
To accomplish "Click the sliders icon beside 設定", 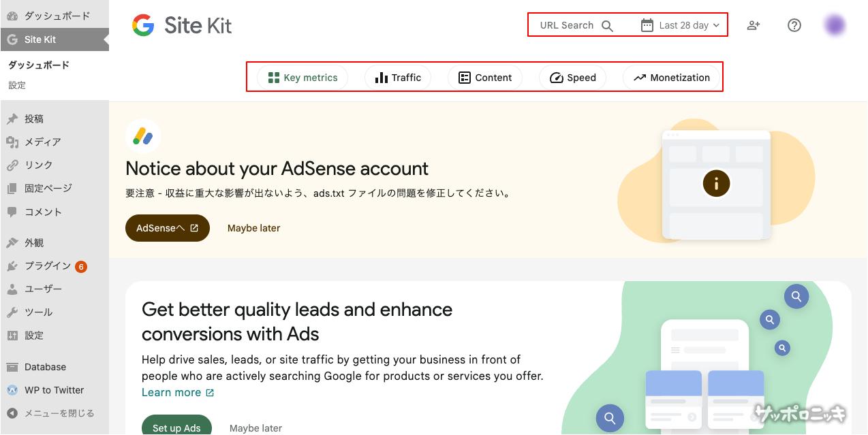I will [12, 336].
